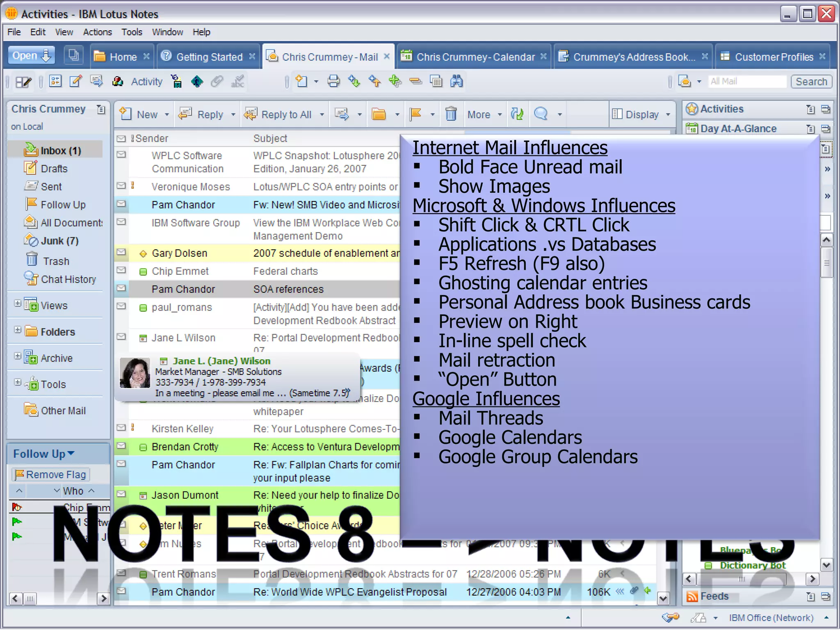
Task: Open the Actions menu
Action: click(97, 32)
